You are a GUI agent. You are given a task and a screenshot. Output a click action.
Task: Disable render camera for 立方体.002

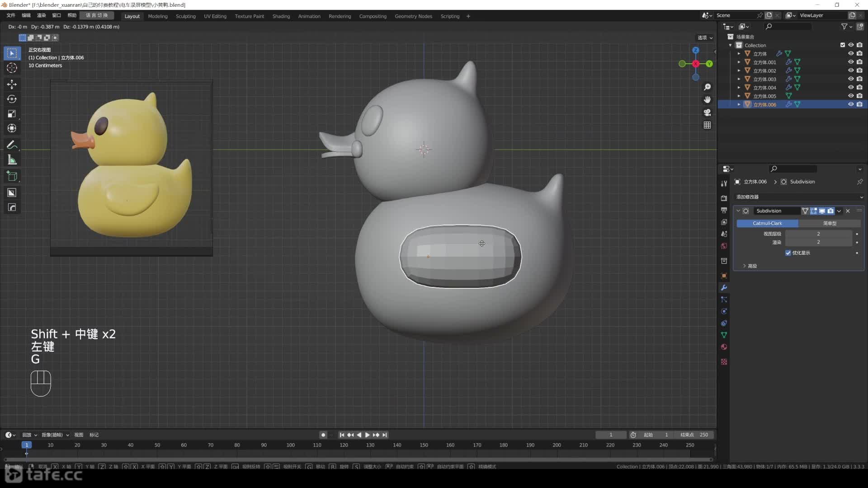point(859,70)
